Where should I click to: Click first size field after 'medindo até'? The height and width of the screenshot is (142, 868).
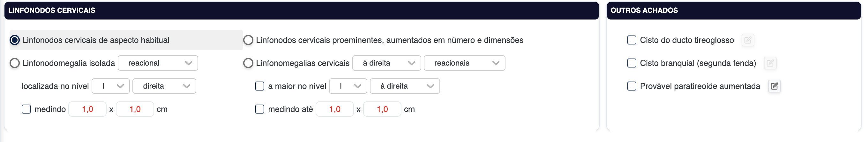(335, 109)
